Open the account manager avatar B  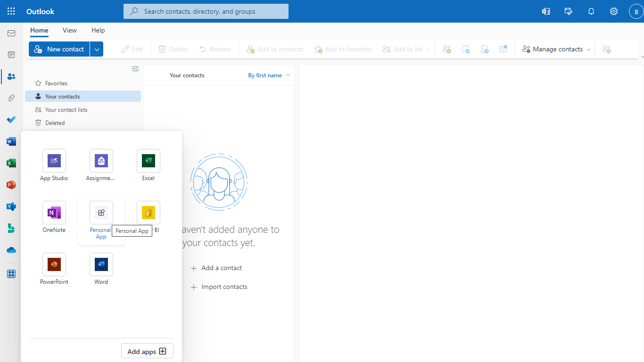click(x=636, y=11)
